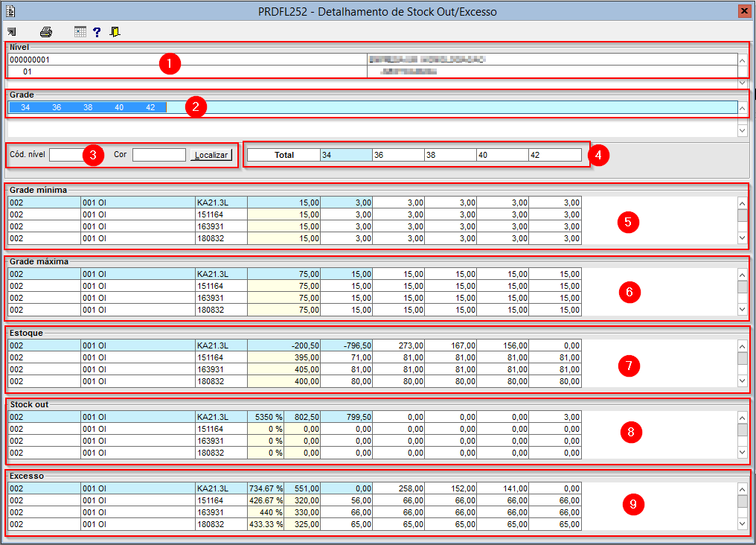
Task: Select the 000000001 row in Nível
Action: [373, 60]
